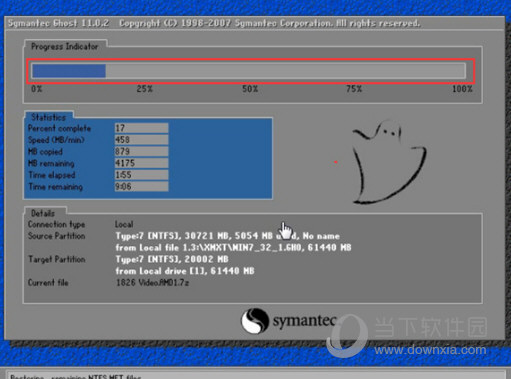Click the MB remaining label

point(51,163)
